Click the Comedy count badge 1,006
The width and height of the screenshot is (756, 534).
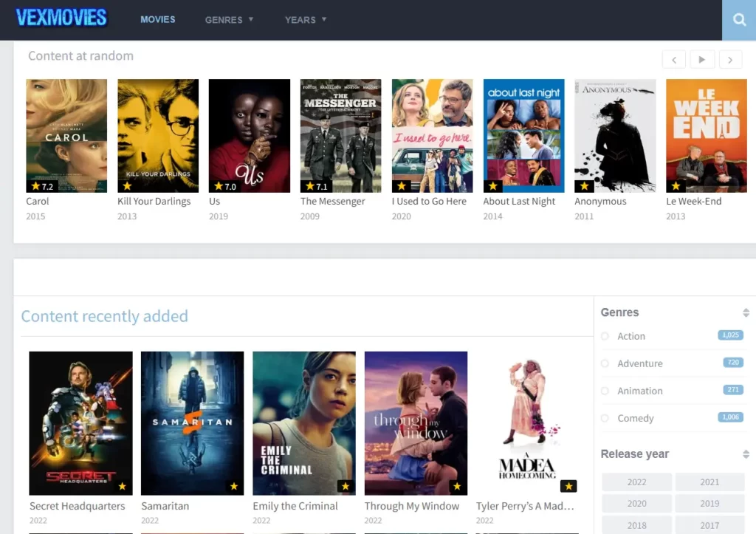pyautogui.click(x=730, y=417)
